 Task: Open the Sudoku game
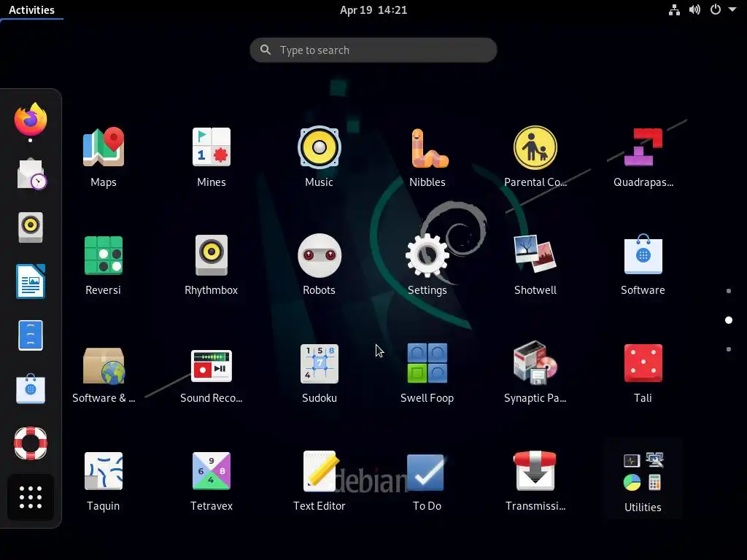(320, 373)
